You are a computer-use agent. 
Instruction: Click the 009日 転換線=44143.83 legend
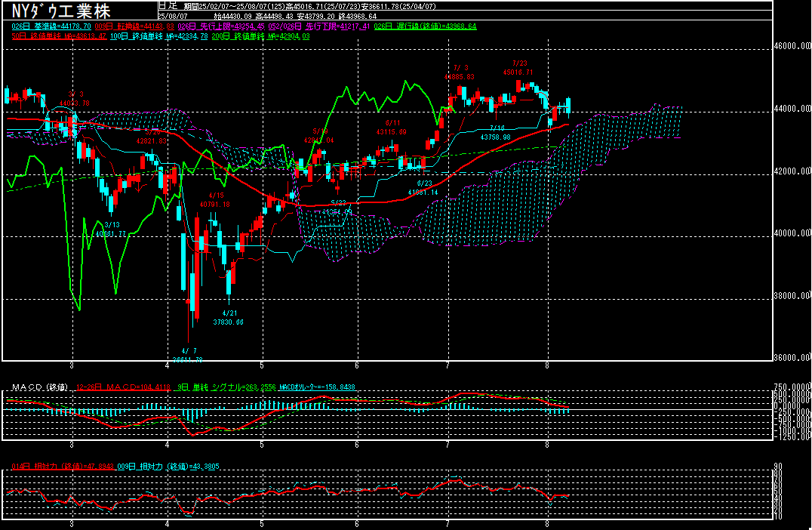134,26
